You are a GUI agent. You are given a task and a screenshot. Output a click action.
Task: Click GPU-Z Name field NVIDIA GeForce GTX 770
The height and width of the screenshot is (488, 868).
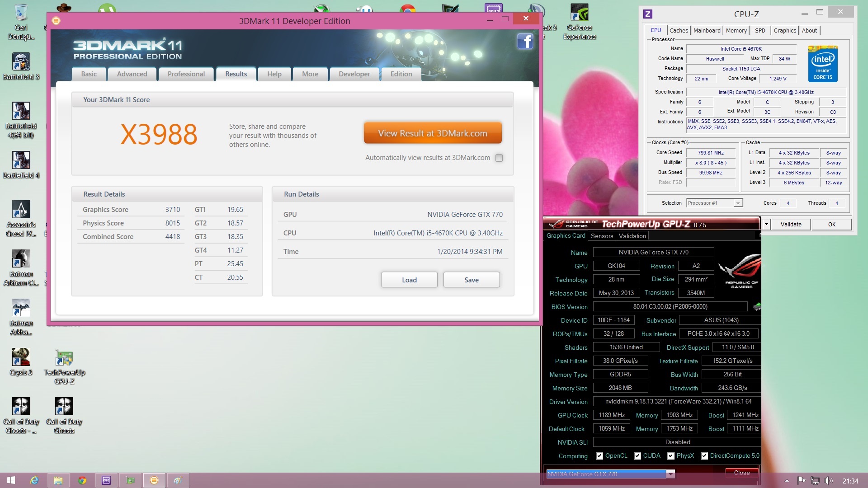coord(653,252)
